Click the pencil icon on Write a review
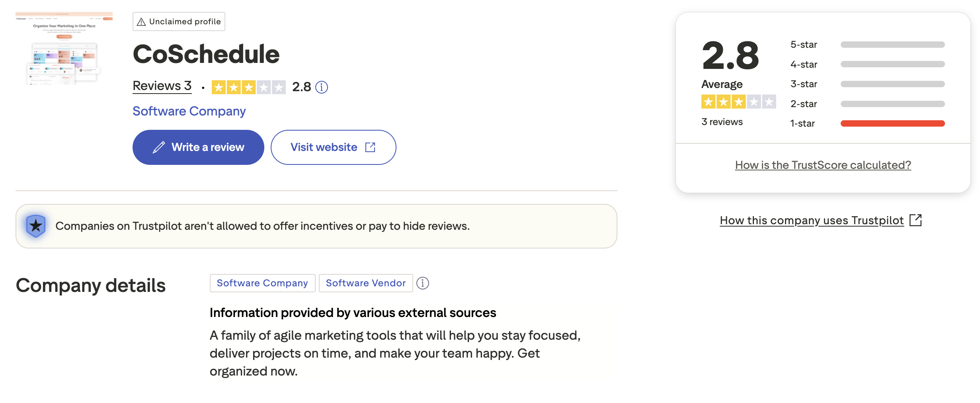The image size is (980, 403). [158, 147]
